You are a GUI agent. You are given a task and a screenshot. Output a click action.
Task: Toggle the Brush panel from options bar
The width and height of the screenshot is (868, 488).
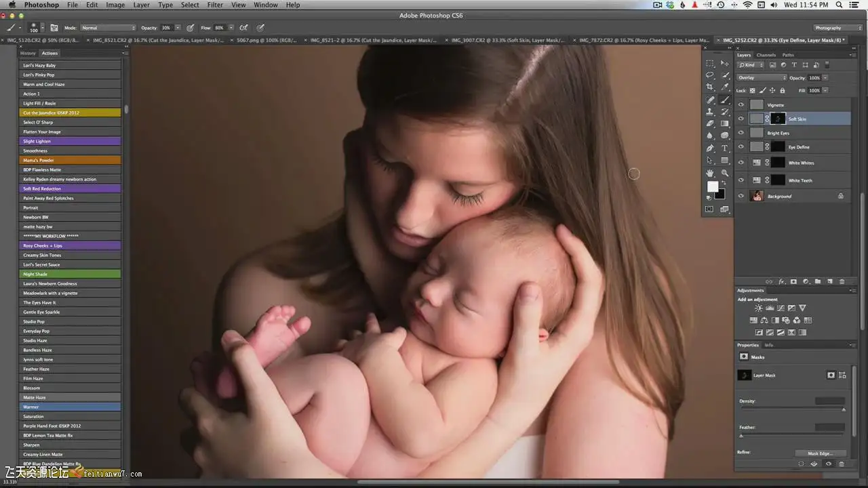(53, 28)
